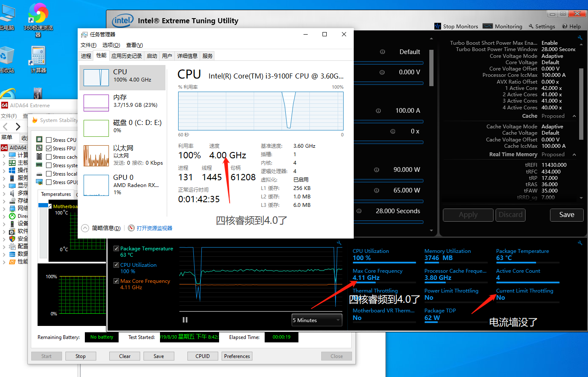Switch to the 应用历史记录 tab
The image size is (588, 377).
(x=127, y=56)
